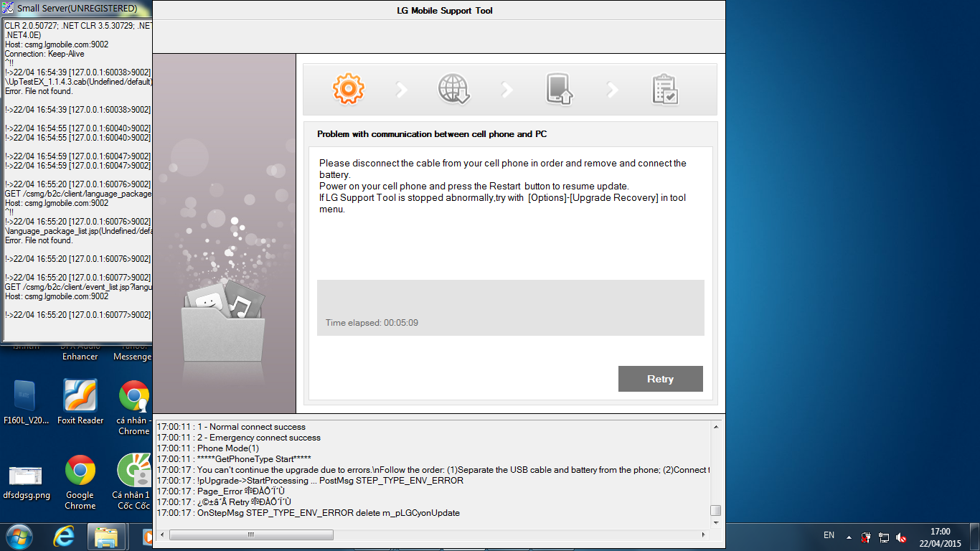
Task: Select log line '1 - Normal connect success'
Action: (x=231, y=427)
